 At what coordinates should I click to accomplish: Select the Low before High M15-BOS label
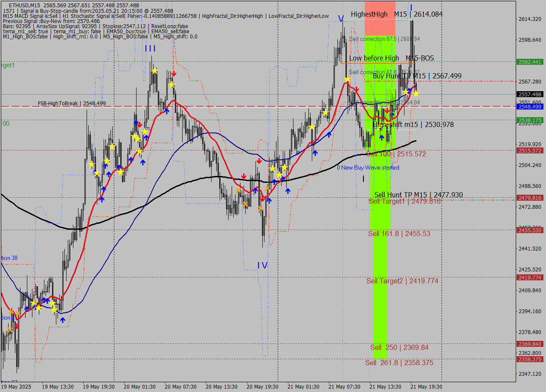tap(391, 58)
